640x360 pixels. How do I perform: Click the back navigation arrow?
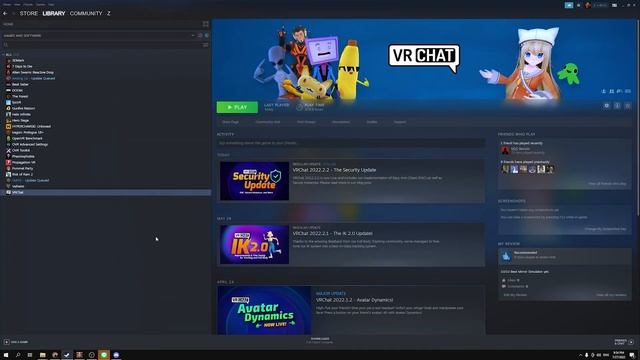tap(5, 13)
